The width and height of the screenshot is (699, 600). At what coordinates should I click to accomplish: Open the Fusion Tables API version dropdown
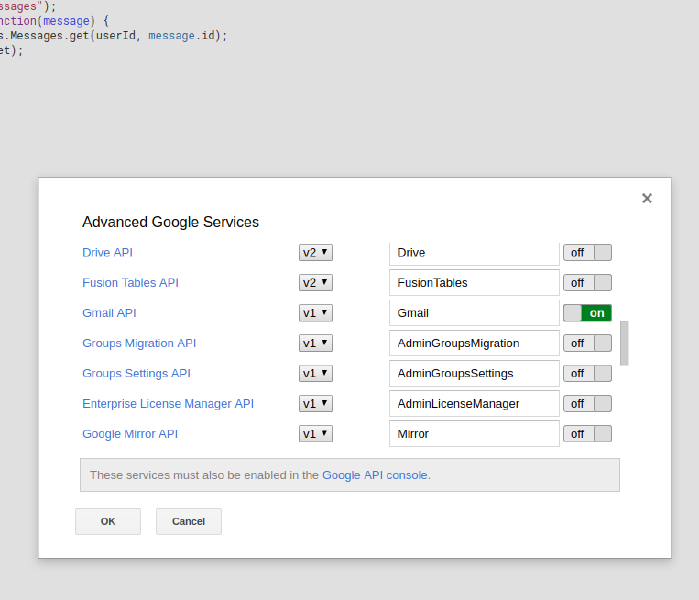coord(316,283)
